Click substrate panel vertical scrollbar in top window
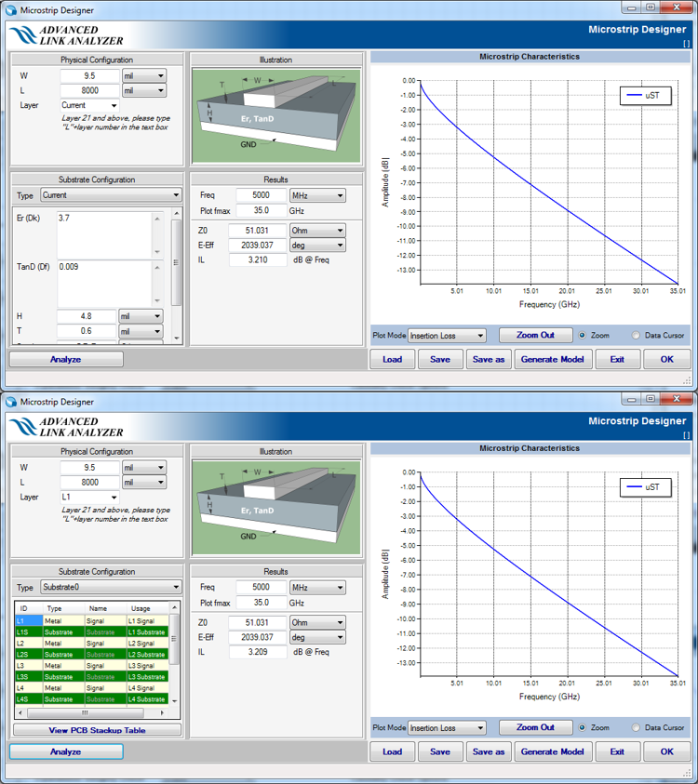This screenshot has height=784, width=698. point(176,275)
